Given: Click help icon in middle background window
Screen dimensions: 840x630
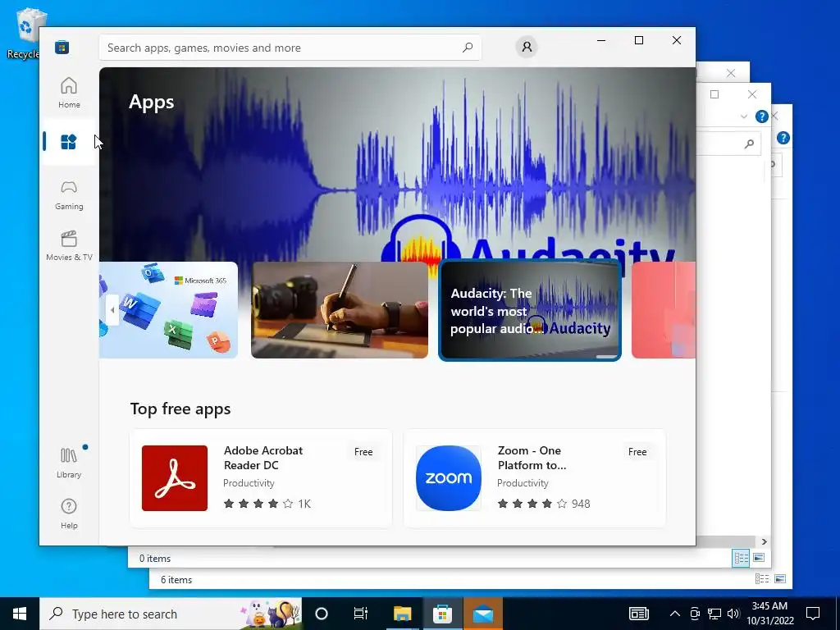Looking at the screenshot, I should tap(761, 116).
